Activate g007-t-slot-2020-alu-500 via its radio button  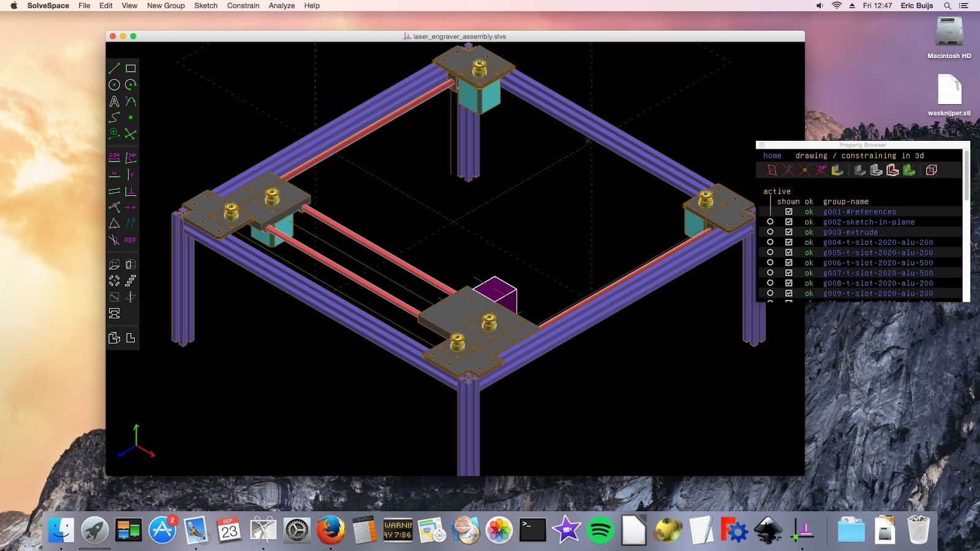[771, 272]
